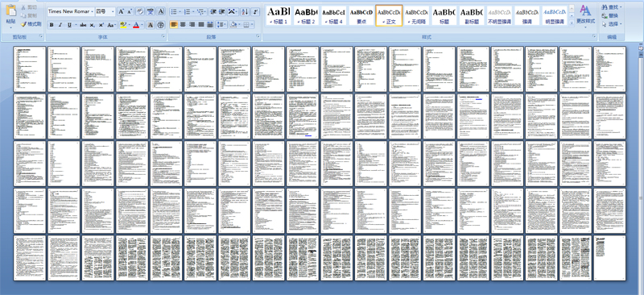
Task: Click the paragraph Shading paint bucket
Action: 233,25
